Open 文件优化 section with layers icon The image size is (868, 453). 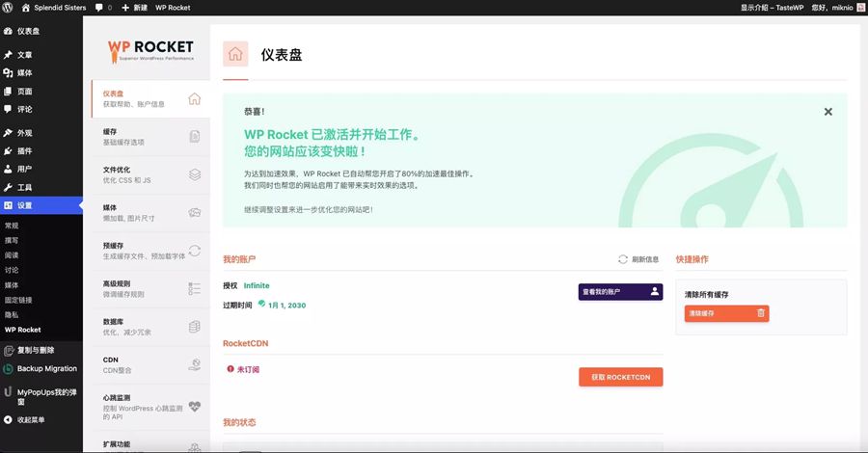click(x=149, y=174)
